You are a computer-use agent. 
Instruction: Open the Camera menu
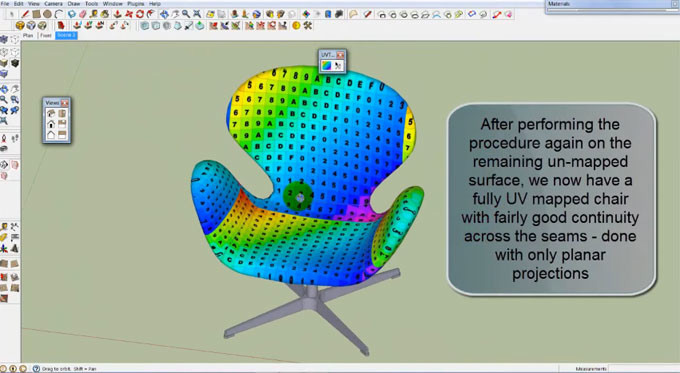click(x=53, y=3)
